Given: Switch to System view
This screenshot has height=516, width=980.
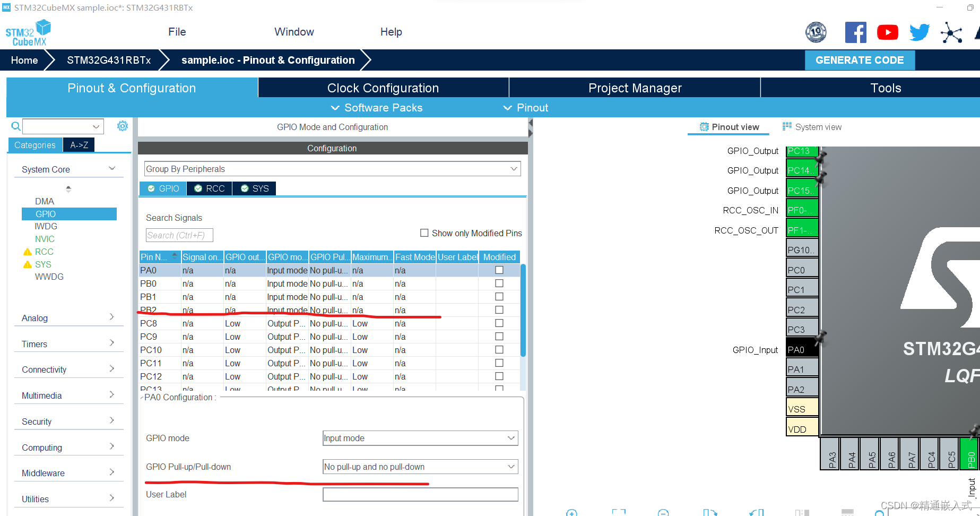Looking at the screenshot, I should tap(812, 127).
